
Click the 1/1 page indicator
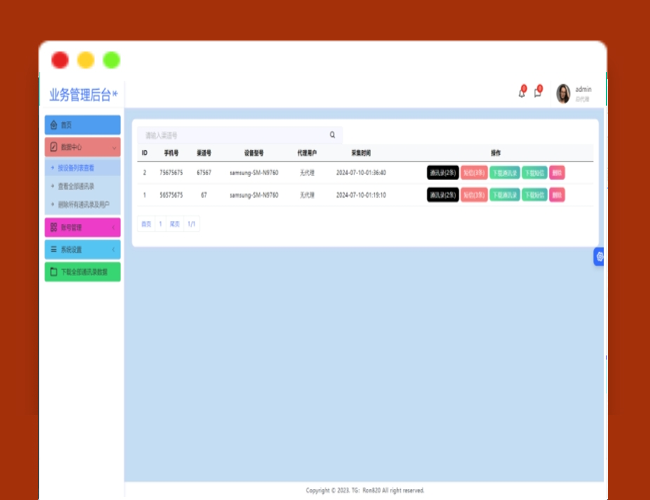191,224
